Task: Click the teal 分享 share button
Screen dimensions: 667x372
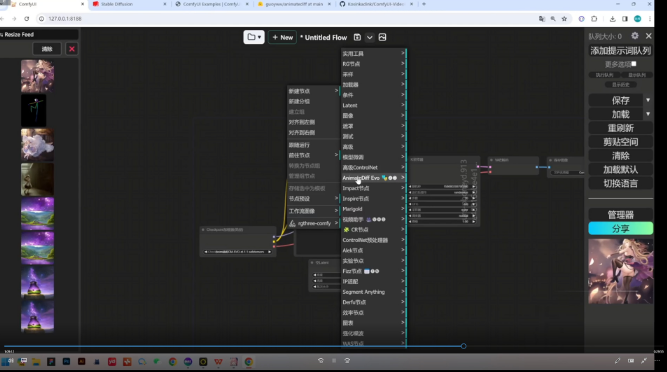Action: [x=621, y=229]
